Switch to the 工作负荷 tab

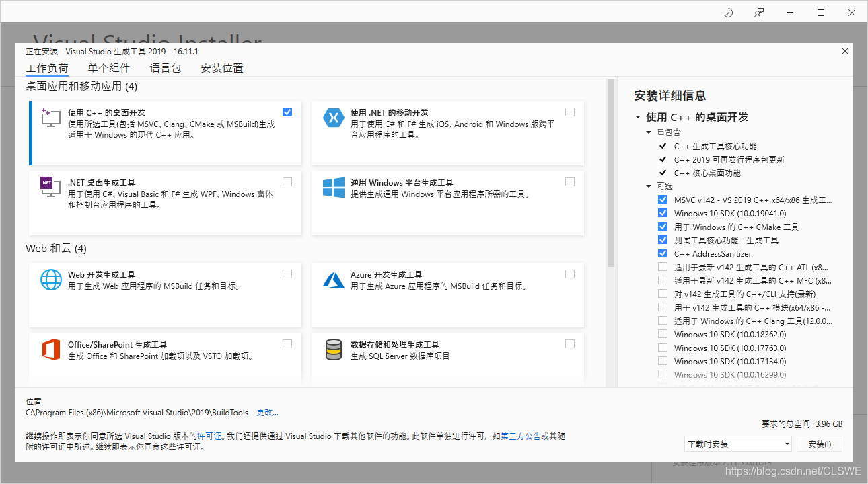[x=47, y=68]
